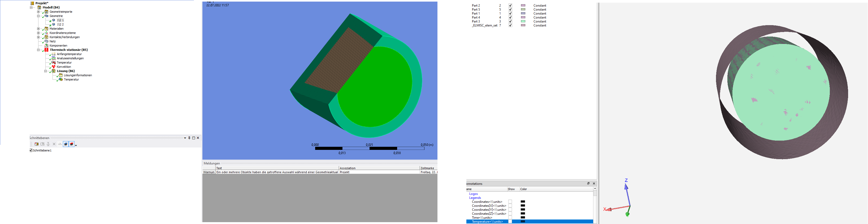Click the Anfangstemperatur T=0 icon
The height and width of the screenshot is (224, 868).
(54, 54)
